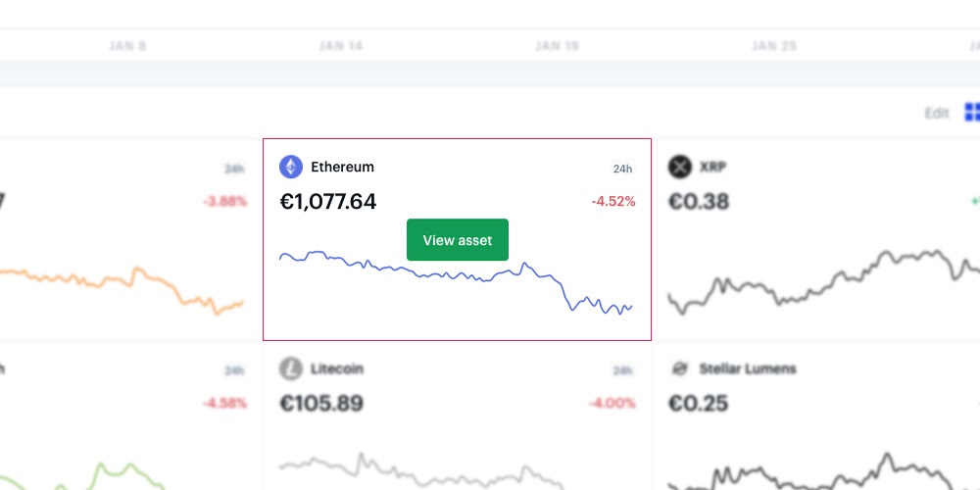Select the JAN 8 date marker
This screenshot has width=980, height=490.
(x=128, y=46)
